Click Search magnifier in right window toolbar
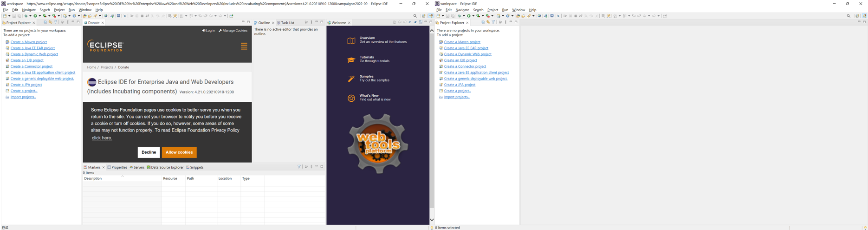This screenshot has height=230, width=868. tap(849, 16)
